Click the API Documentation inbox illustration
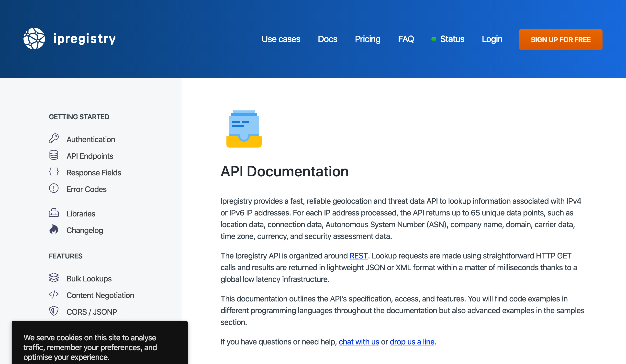Viewport: 626px width, 364px height. (244, 129)
